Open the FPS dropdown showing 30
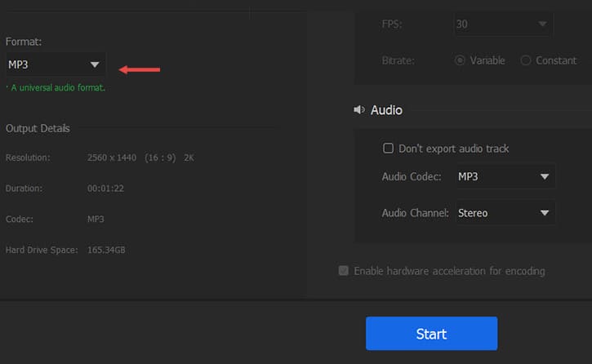This screenshot has height=364, width=592. [x=503, y=24]
